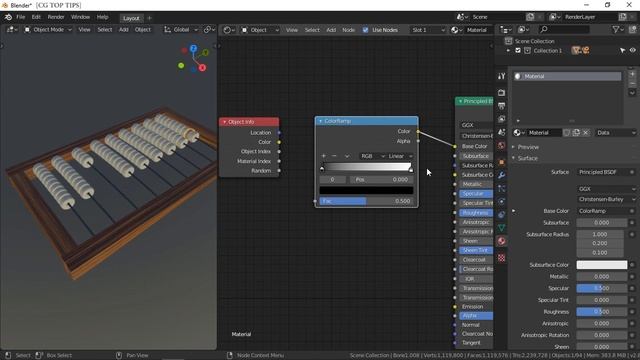
Task: Open the Particles properties tab
Action: 502,188
